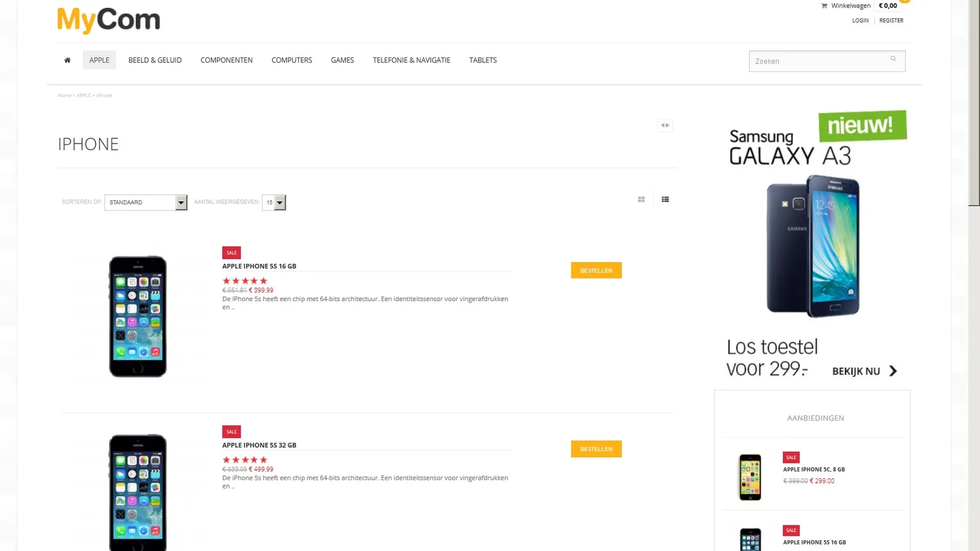Image resolution: width=980 pixels, height=551 pixels.
Task: Click the iPhone breadcrumb link
Action: [104, 96]
